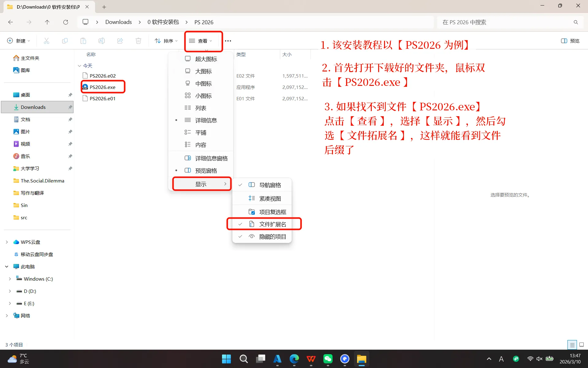Click the 新建 button
This screenshot has width=588, height=368.
[18, 41]
